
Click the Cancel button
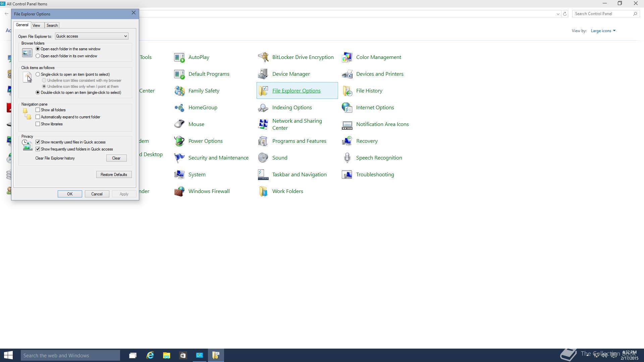tap(97, 194)
